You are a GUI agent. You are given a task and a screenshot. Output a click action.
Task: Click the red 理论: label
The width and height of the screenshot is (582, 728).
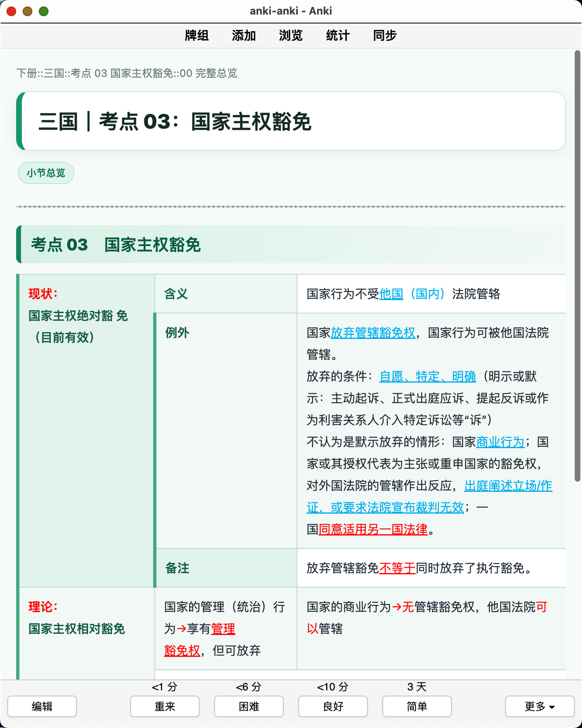[43, 607]
